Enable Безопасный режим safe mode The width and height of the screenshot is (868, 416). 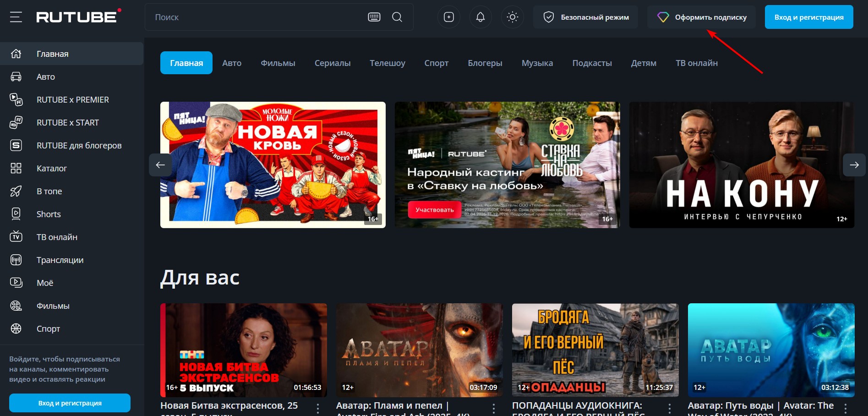point(585,17)
